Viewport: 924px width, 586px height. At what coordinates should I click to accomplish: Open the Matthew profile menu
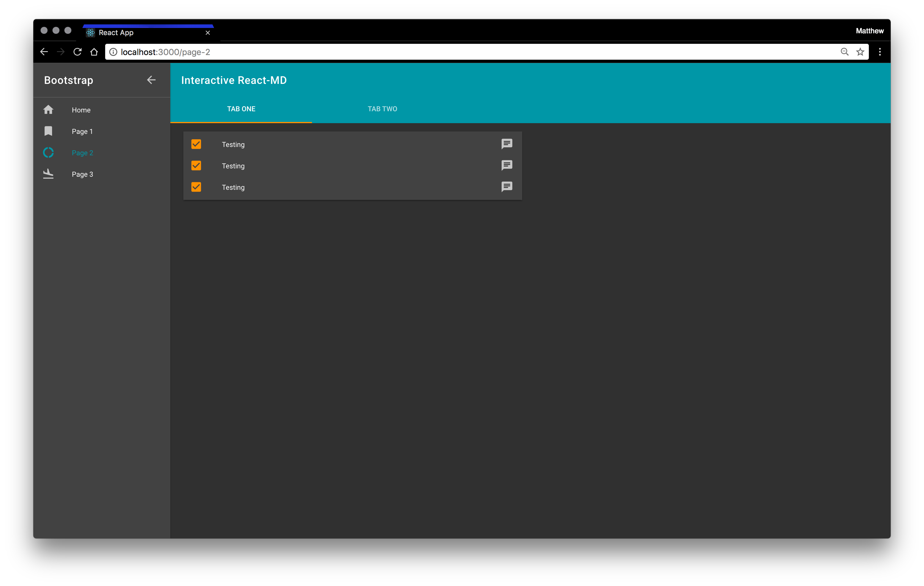point(869,31)
